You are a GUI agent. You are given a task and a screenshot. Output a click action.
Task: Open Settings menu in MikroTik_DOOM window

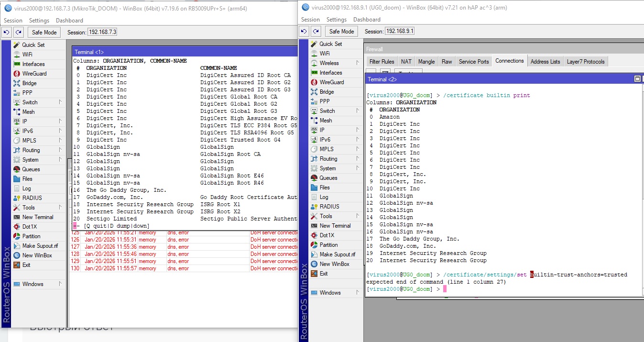(39, 21)
